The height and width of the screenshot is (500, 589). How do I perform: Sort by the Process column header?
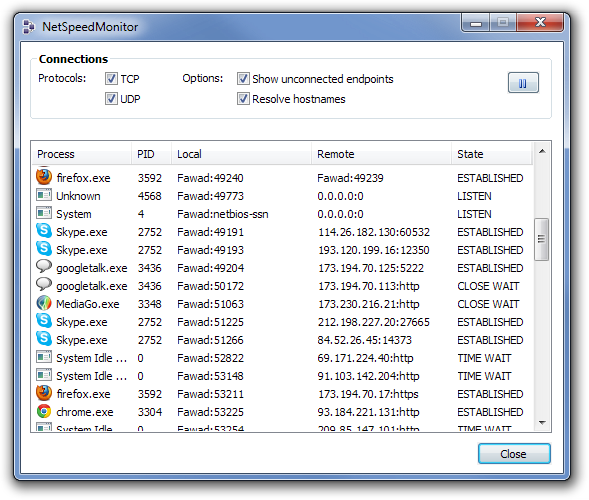[82, 154]
